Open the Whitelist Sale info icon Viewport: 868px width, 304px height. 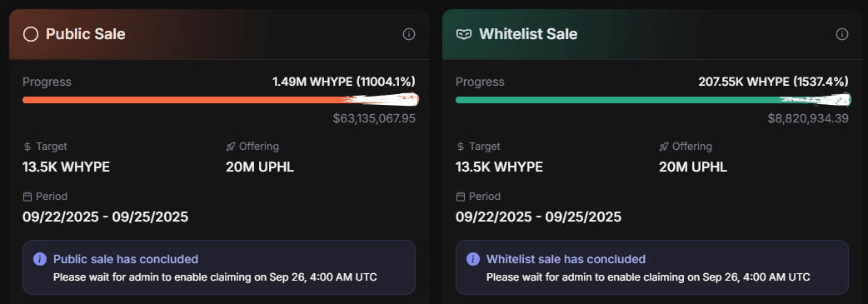coord(841,34)
